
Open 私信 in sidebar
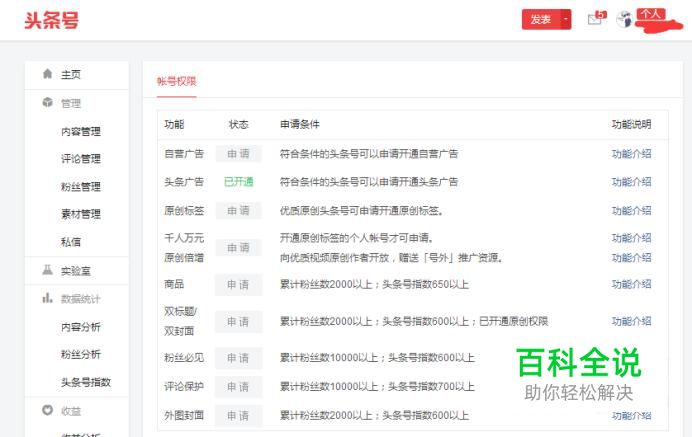pyautogui.click(x=71, y=242)
